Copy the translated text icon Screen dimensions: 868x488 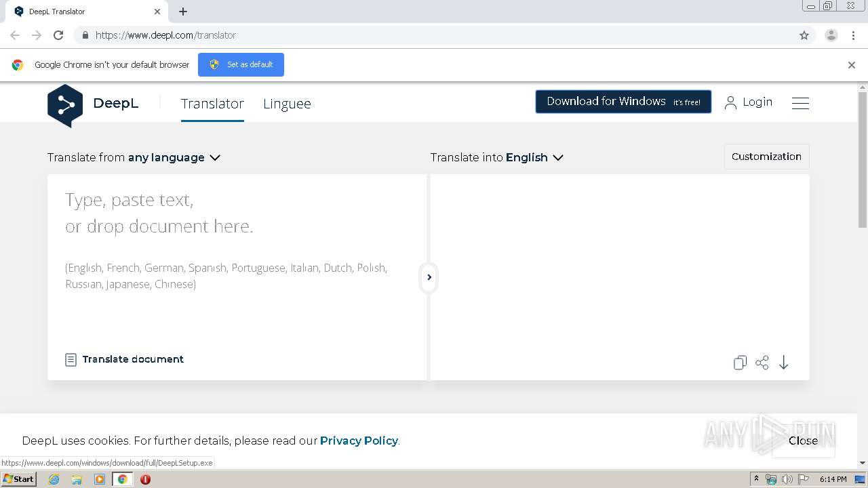point(740,363)
